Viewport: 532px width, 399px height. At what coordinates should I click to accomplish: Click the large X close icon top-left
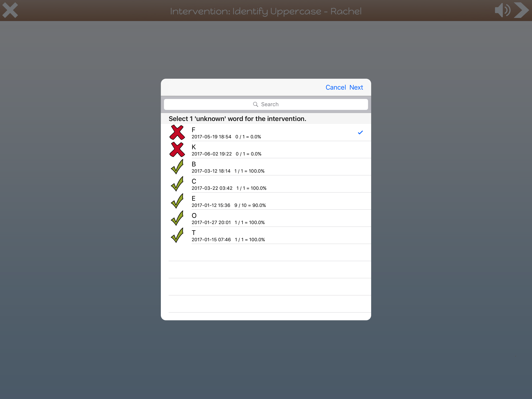pos(10,10)
